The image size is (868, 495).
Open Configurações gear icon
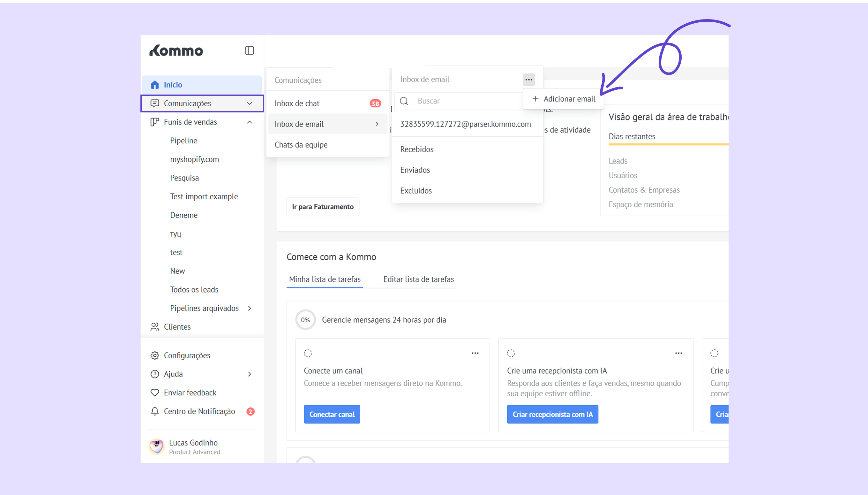point(155,355)
